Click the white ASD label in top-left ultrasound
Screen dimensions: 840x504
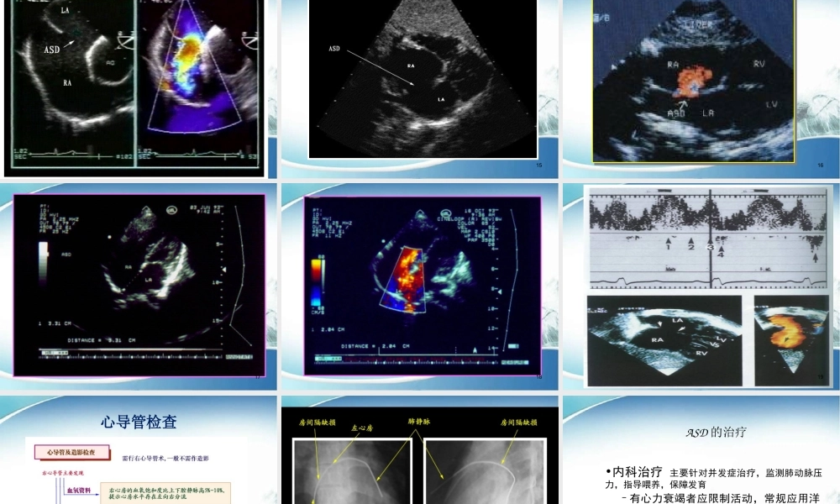click(x=51, y=50)
